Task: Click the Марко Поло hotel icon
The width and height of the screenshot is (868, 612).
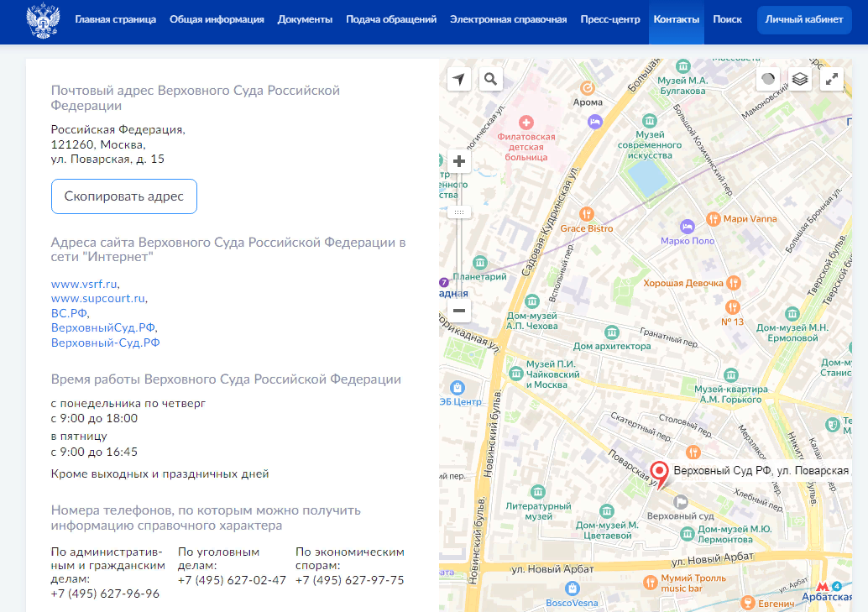Action: point(687,227)
